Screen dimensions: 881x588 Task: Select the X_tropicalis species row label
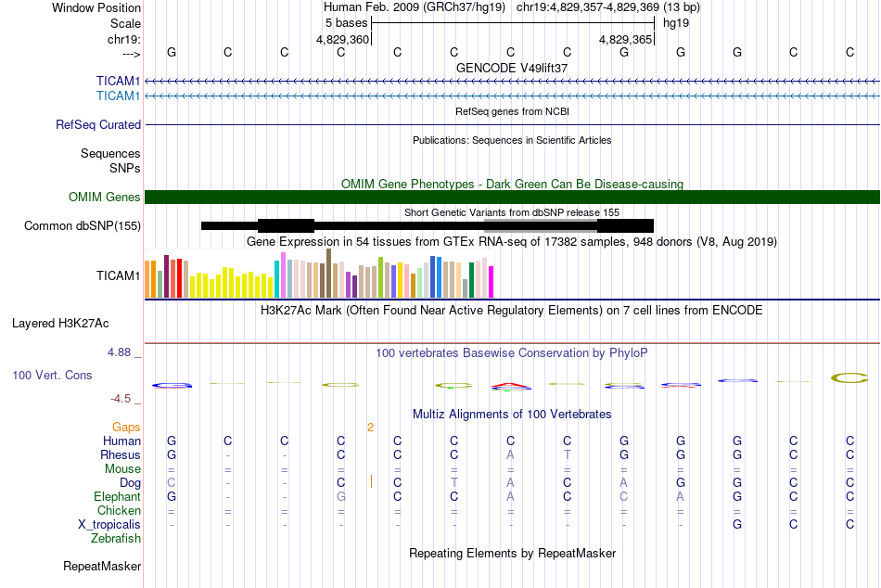109,525
